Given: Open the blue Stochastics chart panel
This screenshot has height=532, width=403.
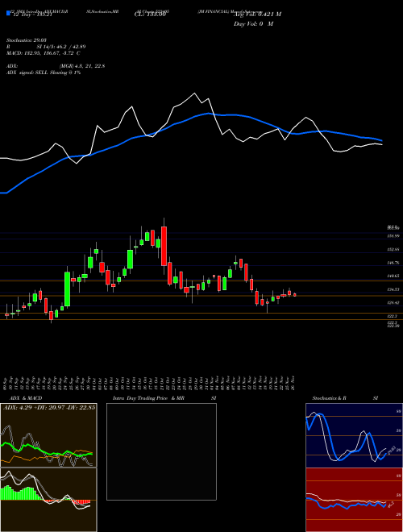Looking at the screenshot, I should [354, 435].
